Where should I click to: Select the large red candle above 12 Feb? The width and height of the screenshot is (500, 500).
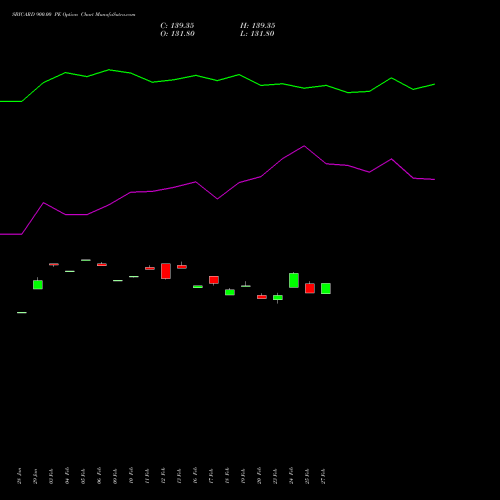click(x=166, y=271)
